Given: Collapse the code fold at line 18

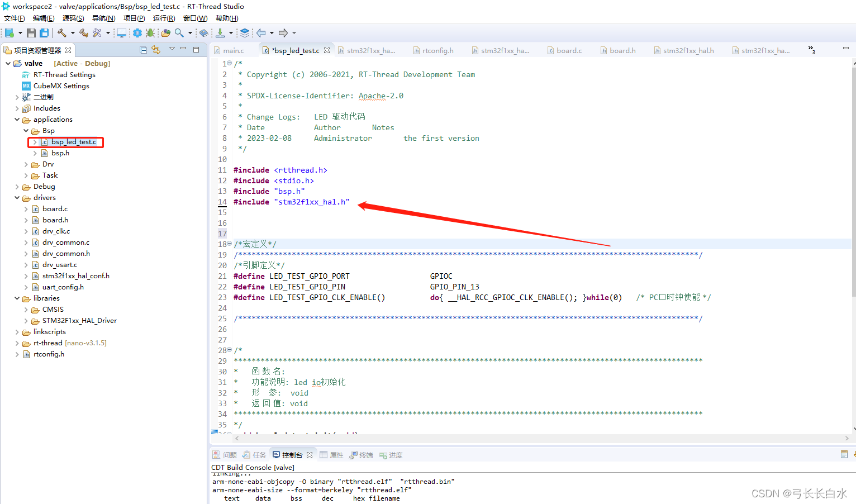Looking at the screenshot, I should coord(229,244).
